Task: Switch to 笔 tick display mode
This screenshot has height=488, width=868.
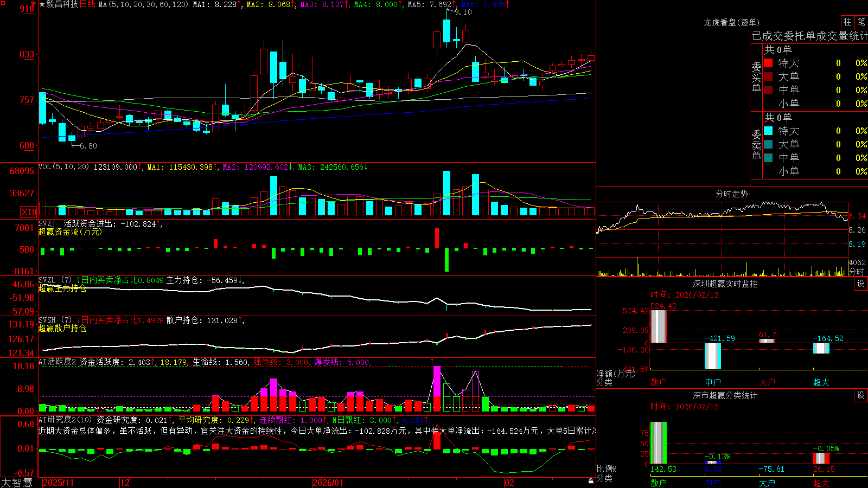Action: click(861, 22)
